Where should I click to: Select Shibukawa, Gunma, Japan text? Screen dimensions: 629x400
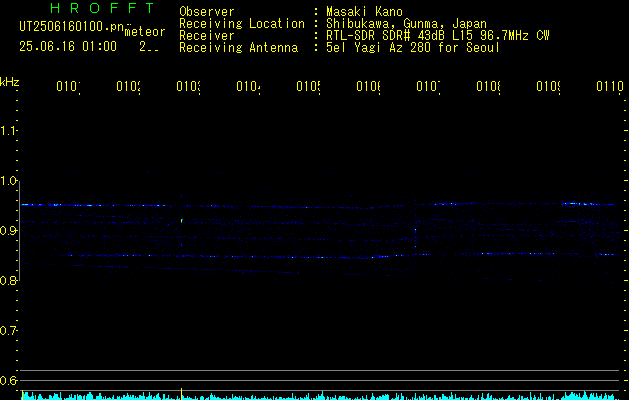click(406, 24)
